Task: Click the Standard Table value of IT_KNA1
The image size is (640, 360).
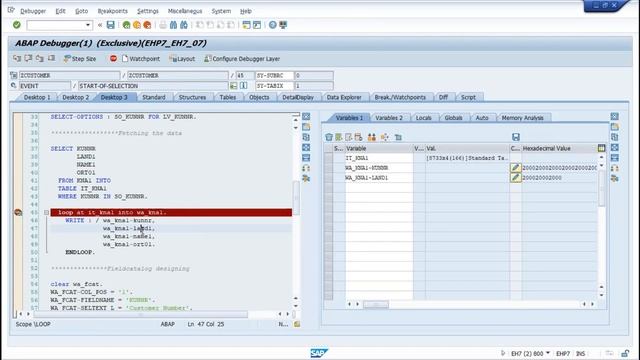Action: pos(467,158)
